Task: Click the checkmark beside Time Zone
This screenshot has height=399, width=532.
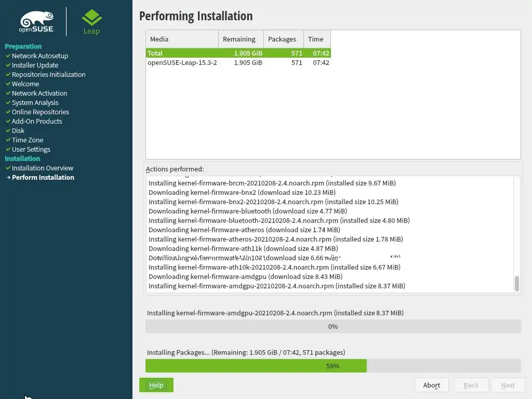Action: pos(8,140)
